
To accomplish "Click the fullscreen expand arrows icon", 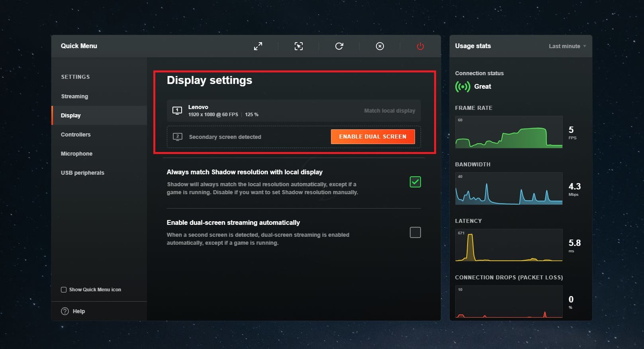I will (258, 46).
